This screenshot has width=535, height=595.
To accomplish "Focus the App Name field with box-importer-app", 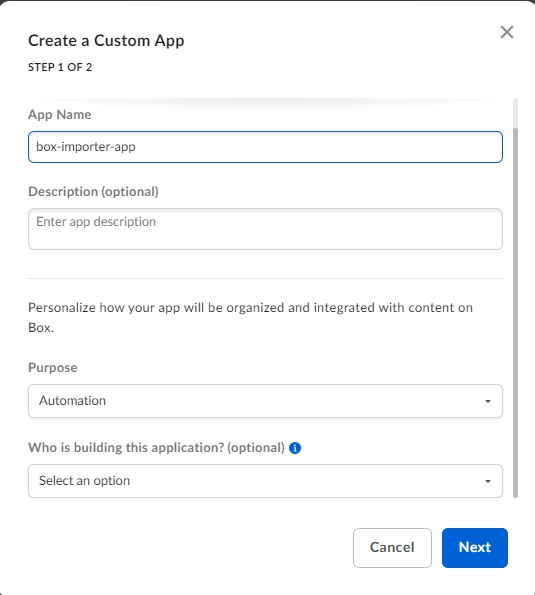I will pyautogui.click(x=265, y=147).
